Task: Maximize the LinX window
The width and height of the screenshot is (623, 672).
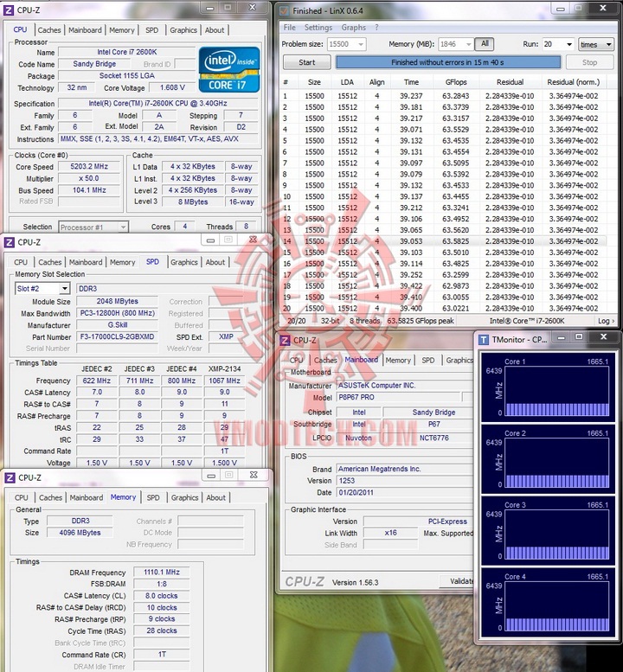Action: pos(578,8)
